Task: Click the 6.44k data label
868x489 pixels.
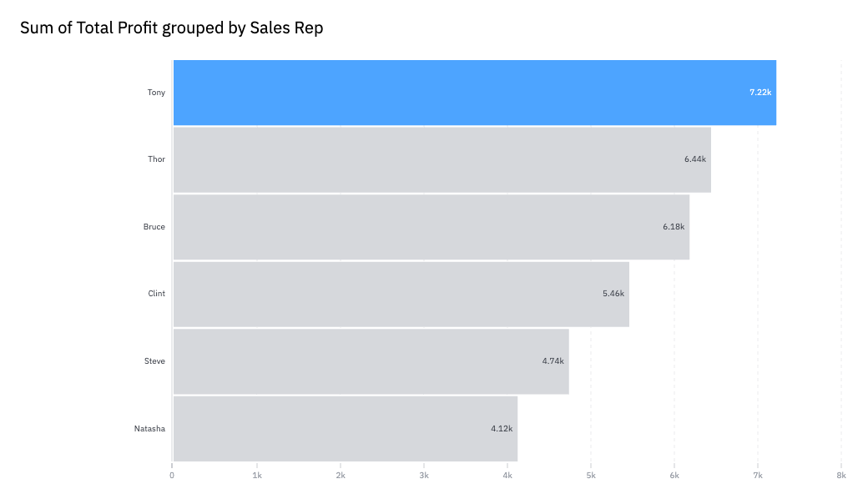Action: coord(694,159)
